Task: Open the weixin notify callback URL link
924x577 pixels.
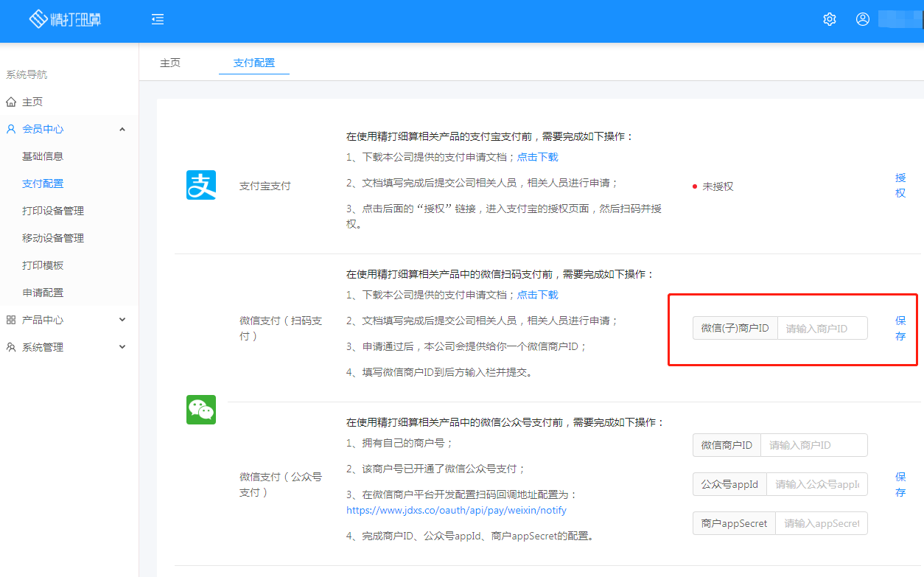Action: pyautogui.click(x=457, y=510)
